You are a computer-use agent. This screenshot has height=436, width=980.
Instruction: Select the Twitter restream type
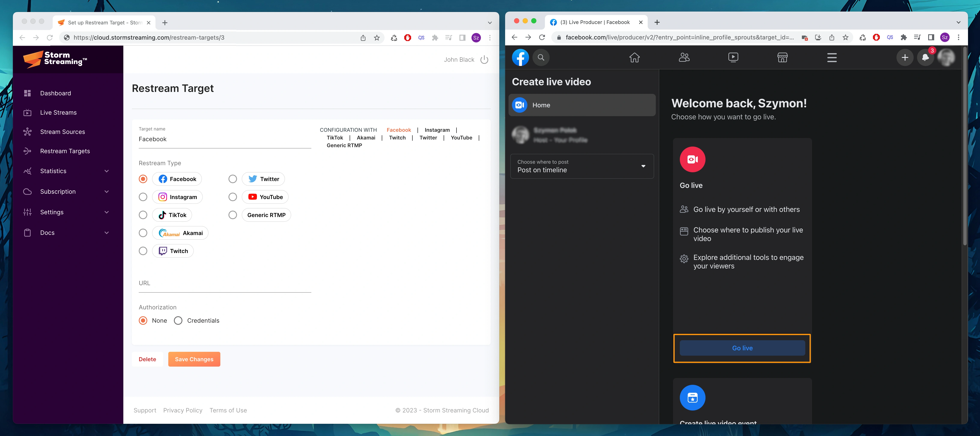click(x=233, y=179)
